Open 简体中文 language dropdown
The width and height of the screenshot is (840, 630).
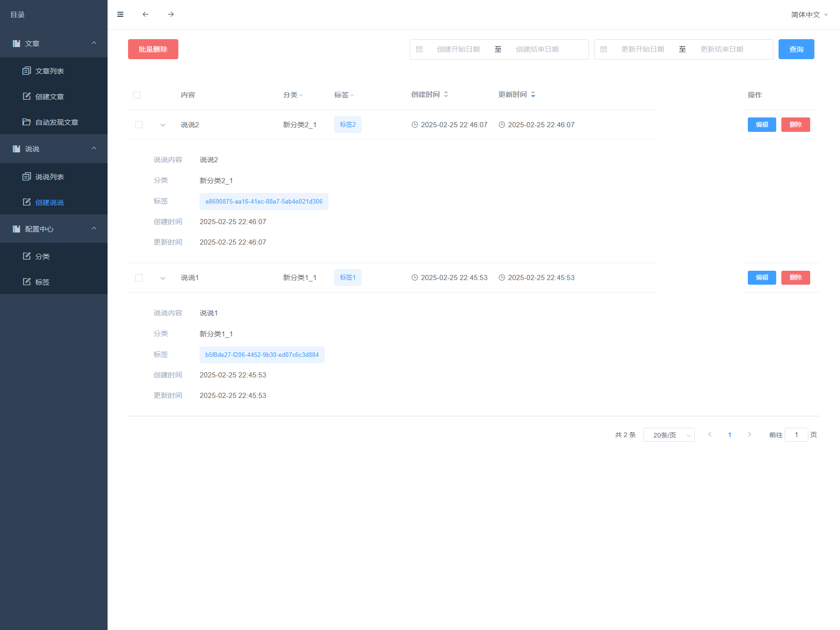coord(809,14)
